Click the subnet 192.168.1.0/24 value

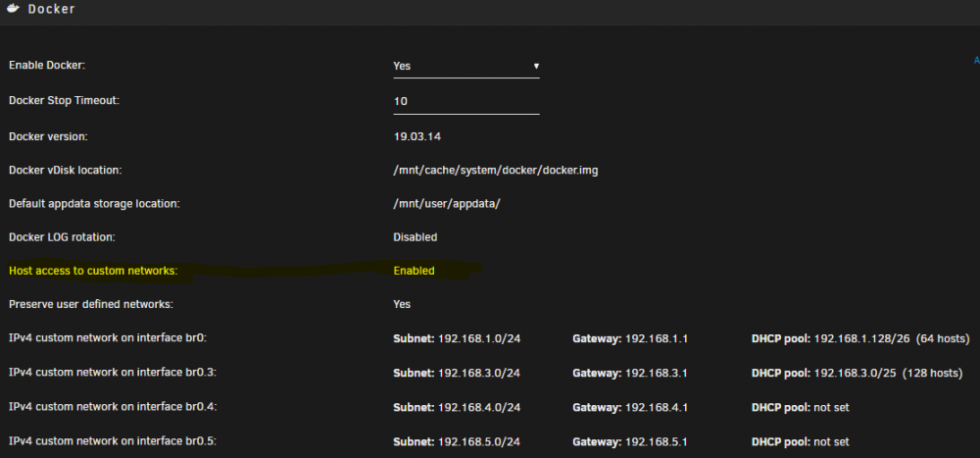(479, 339)
